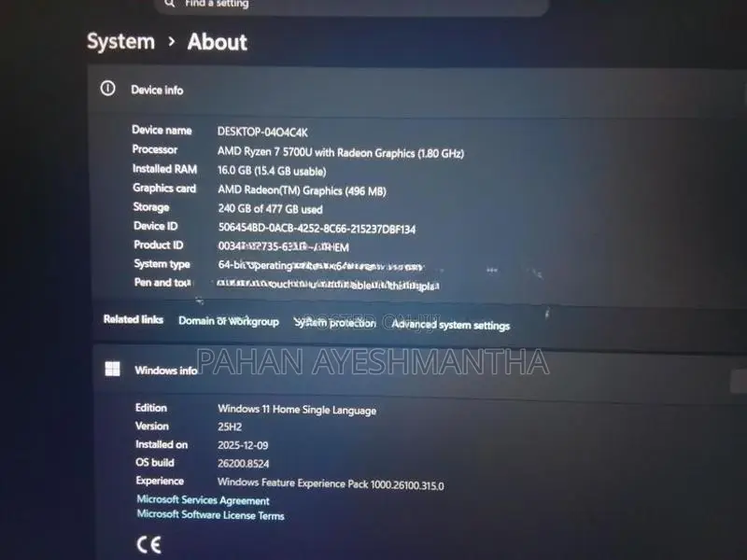Click the About page title
747x560 pixels.
pyautogui.click(x=218, y=42)
